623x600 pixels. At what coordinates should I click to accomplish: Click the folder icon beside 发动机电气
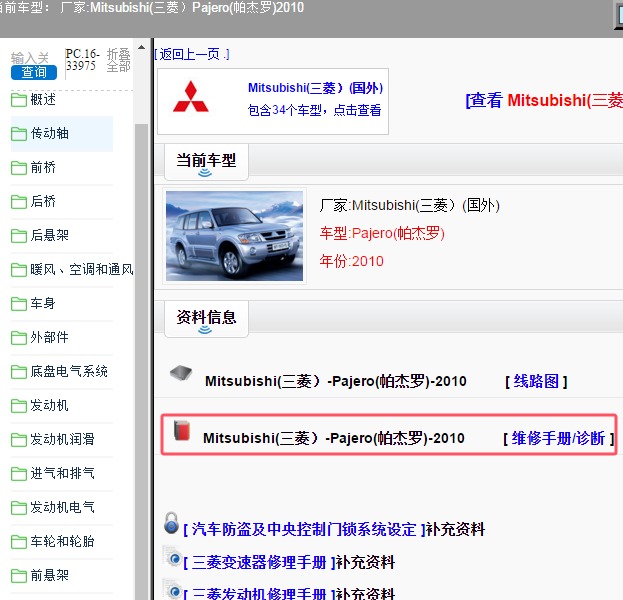coord(19,507)
